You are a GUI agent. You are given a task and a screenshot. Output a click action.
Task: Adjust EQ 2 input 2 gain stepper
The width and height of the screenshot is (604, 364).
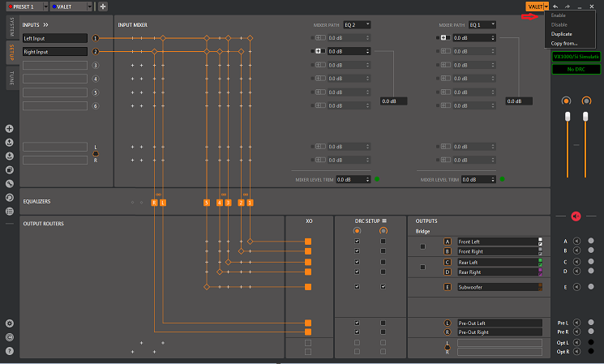coord(368,51)
